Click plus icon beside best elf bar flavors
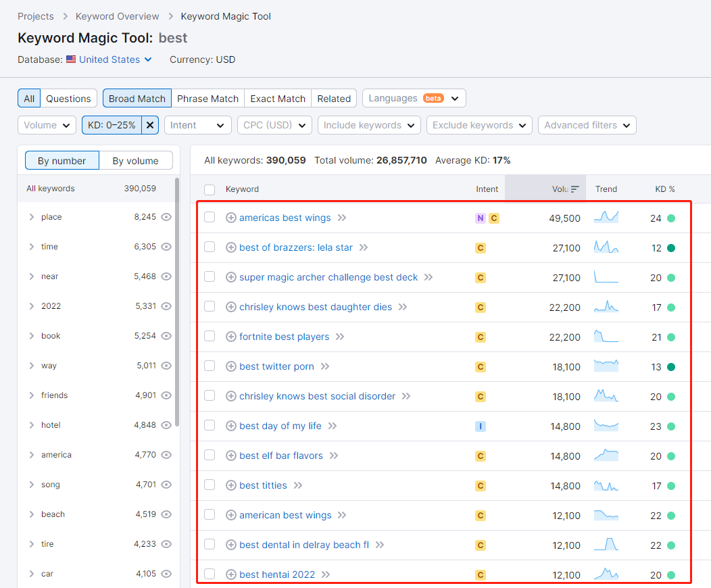This screenshot has height=588, width=711. click(x=230, y=456)
